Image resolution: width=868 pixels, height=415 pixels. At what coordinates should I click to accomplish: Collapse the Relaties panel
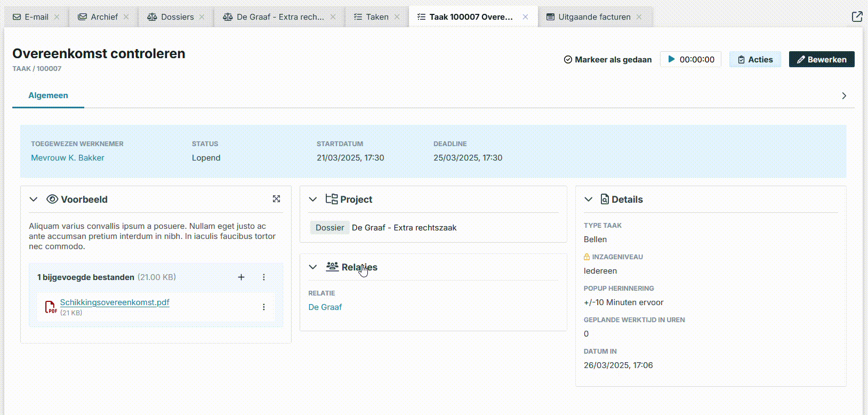(x=313, y=267)
